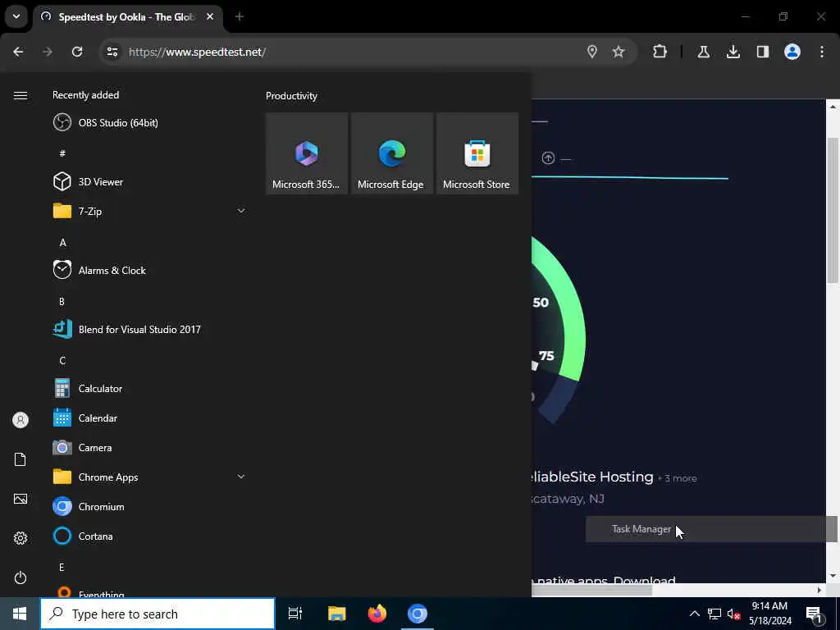The image size is (840, 630).
Task: Open the 9:14 AM clock and date
Action: 769,614
